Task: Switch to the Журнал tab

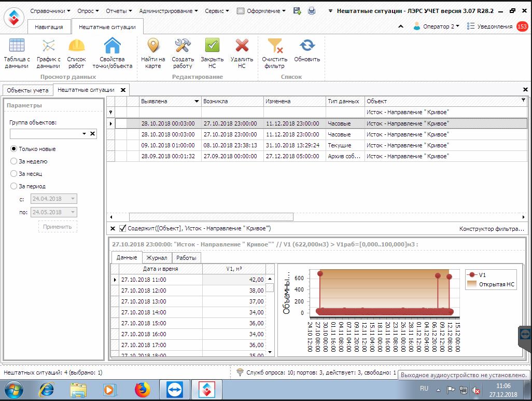Action: (157, 258)
